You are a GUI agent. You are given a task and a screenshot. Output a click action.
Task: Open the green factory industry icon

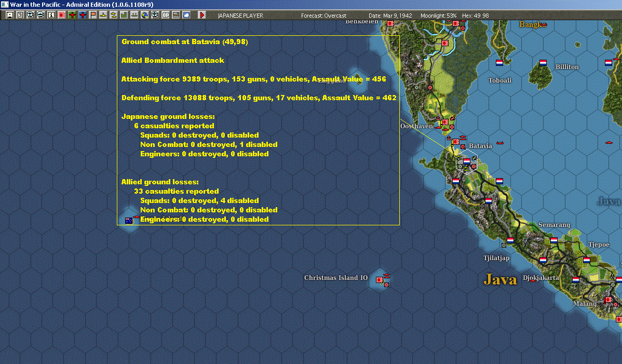pos(124,15)
